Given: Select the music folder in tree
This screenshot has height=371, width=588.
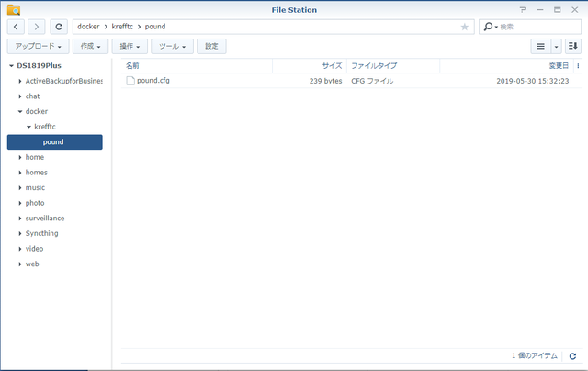Looking at the screenshot, I should pos(35,187).
